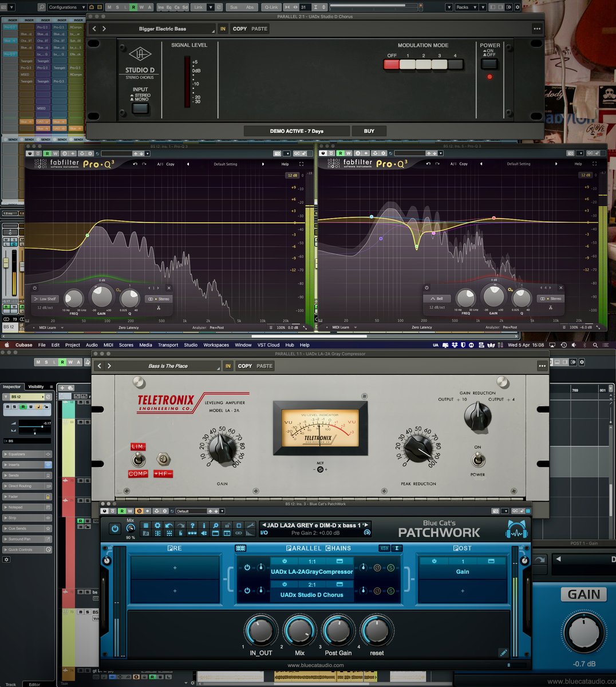Viewport: 616px width, 687px height.
Task: Click the Patchwork undo arrow icon
Action: click(169, 526)
